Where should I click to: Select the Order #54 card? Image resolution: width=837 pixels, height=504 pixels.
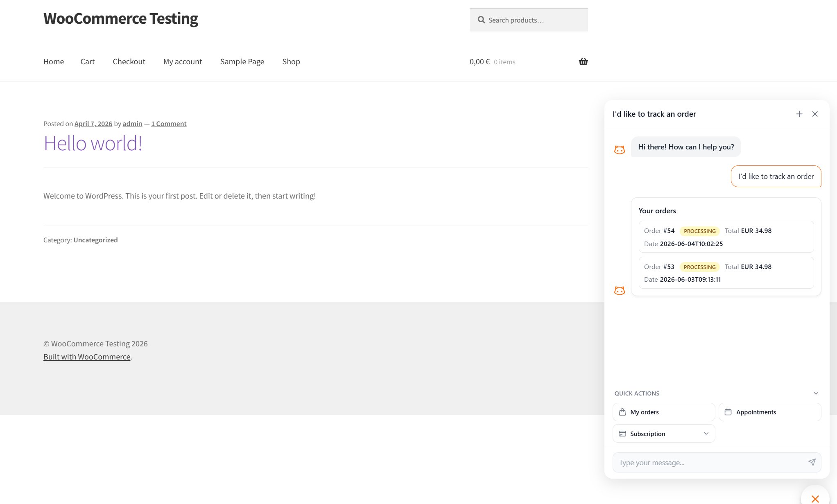coord(726,237)
